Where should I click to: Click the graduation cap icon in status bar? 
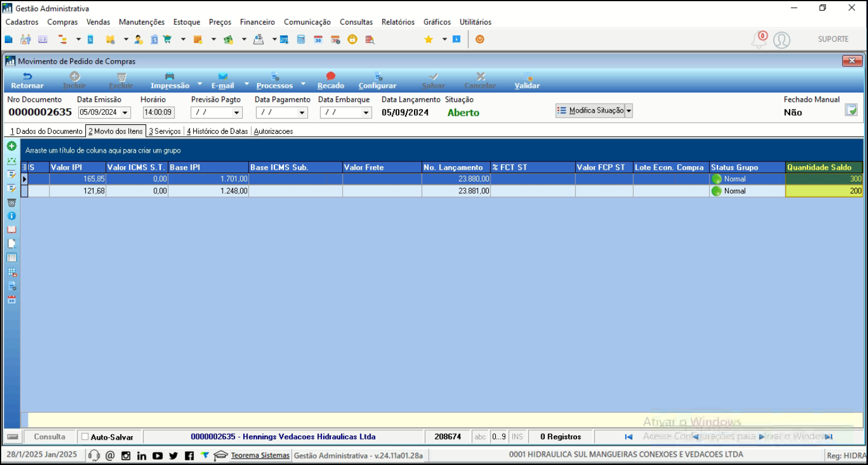pos(221,456)
